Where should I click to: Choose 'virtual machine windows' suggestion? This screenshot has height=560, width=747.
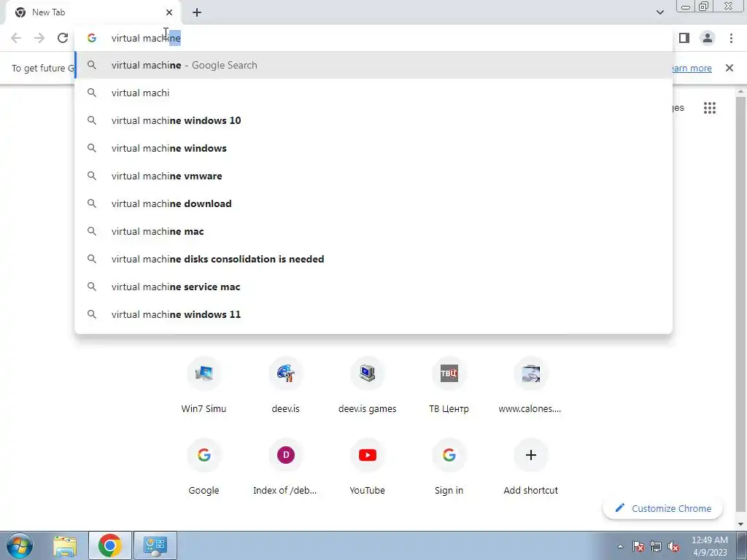tap(373, 148)
